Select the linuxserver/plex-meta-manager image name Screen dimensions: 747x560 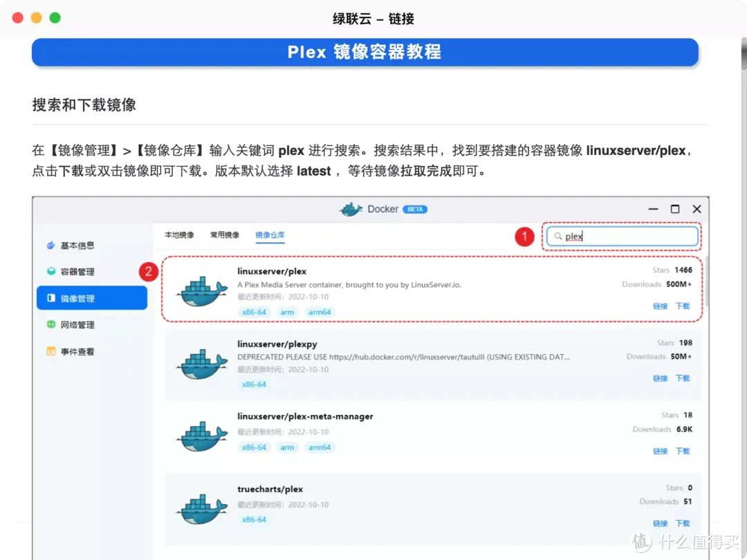pos(306,416)
